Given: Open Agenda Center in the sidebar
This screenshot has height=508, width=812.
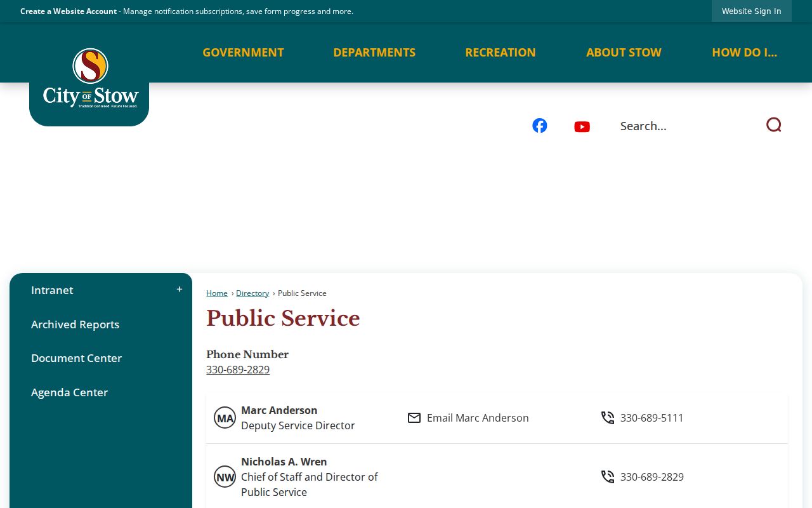Looking at the screenshot, I should click(x=69, y=392).
